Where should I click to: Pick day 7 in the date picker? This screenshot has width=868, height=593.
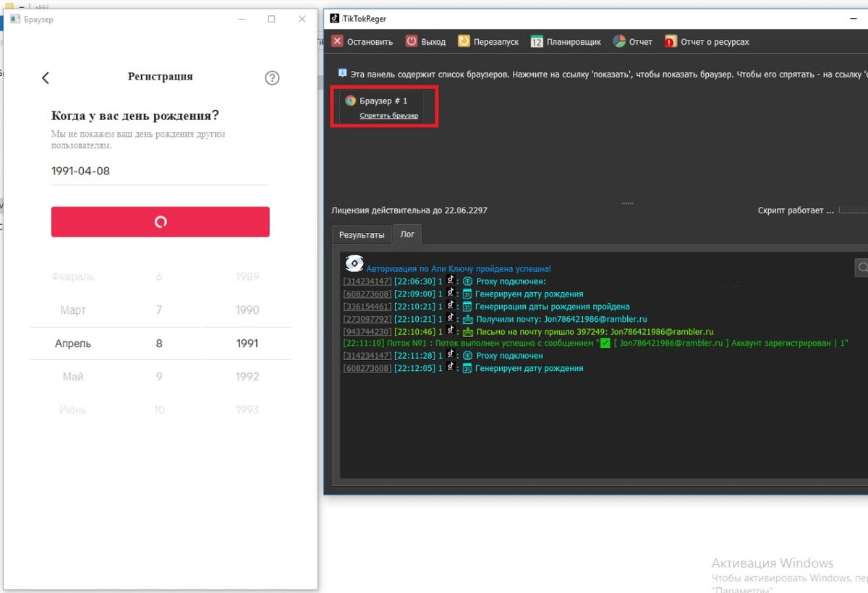point(159,310)
